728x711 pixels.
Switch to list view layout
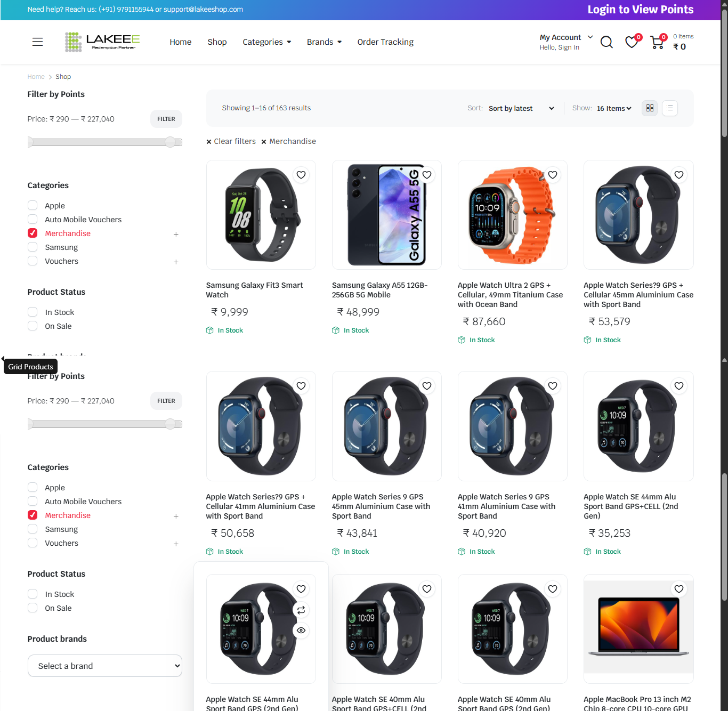point(670,108)
